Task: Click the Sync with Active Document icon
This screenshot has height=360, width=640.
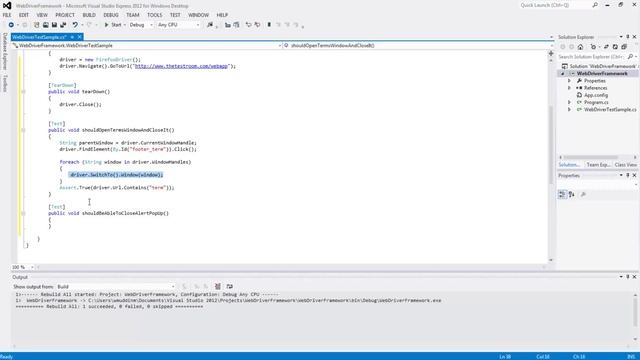Action: click(606, 47)
